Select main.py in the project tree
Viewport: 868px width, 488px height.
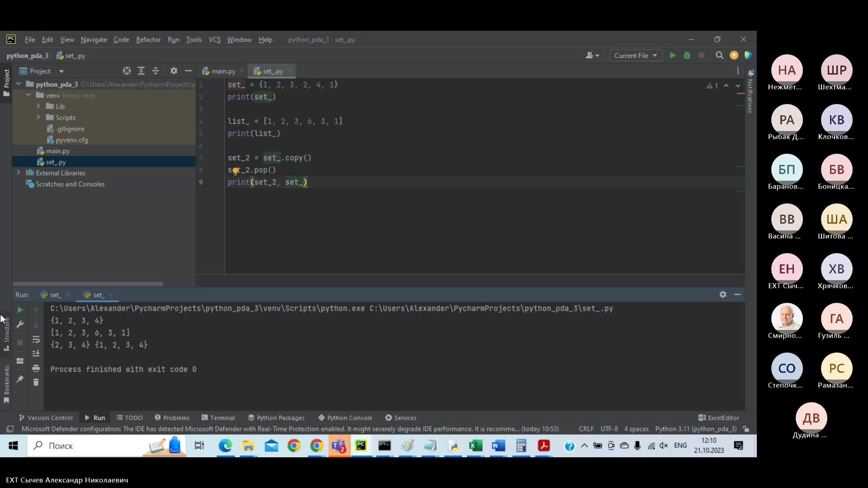pos(58,151)
